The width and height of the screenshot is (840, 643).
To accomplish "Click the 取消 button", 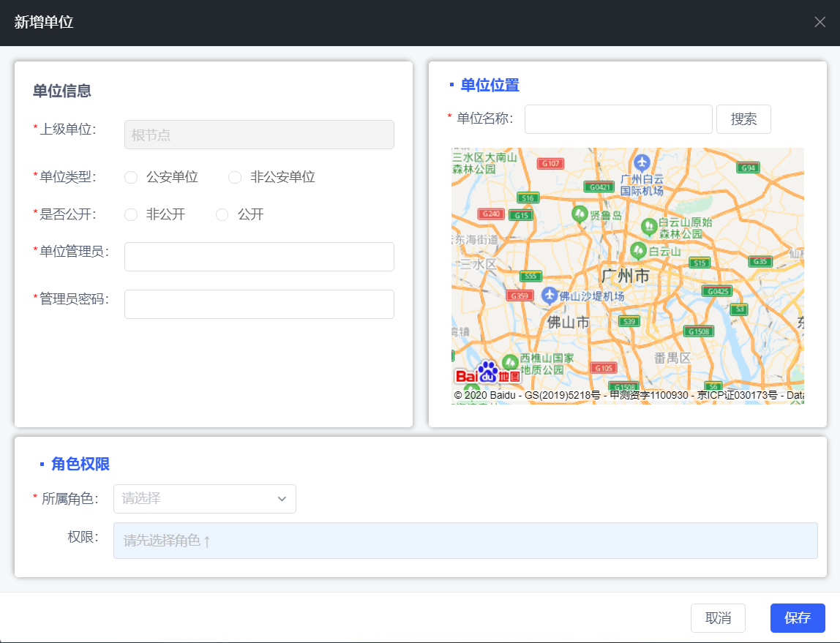I will click(x=717, y=618).
